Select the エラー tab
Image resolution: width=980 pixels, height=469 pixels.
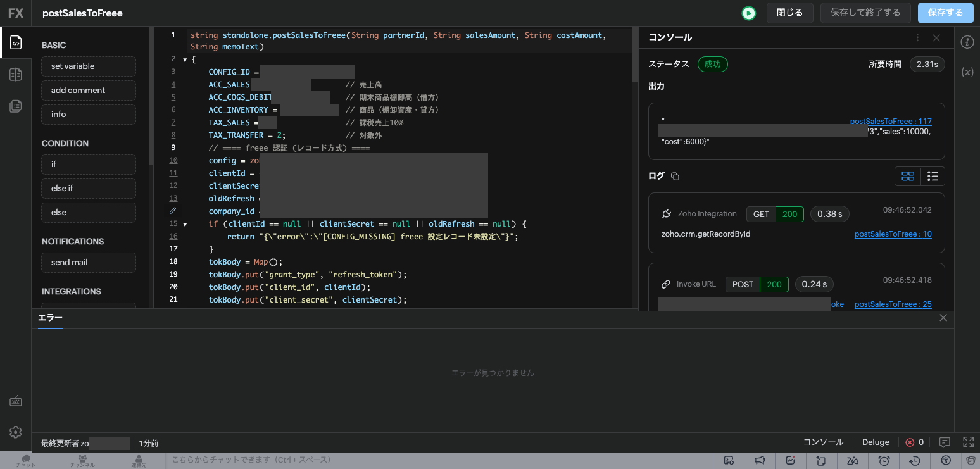tap(50, 318)
